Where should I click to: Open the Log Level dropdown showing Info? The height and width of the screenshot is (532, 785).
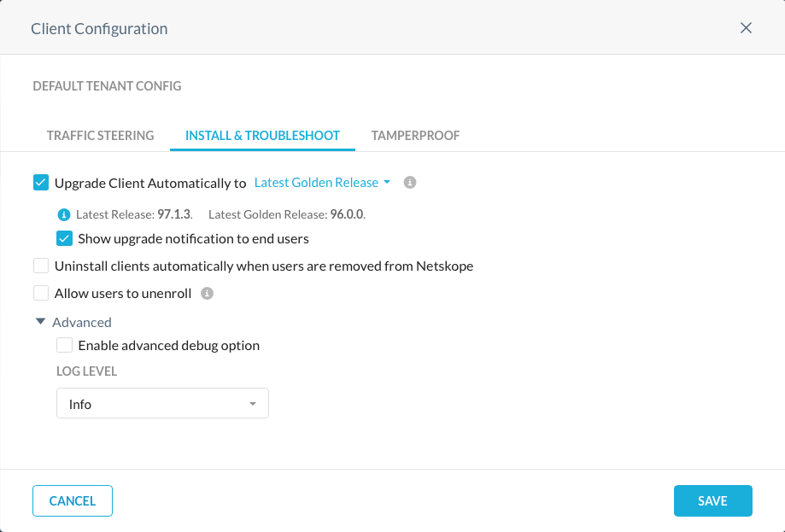[x=162, y=402]
